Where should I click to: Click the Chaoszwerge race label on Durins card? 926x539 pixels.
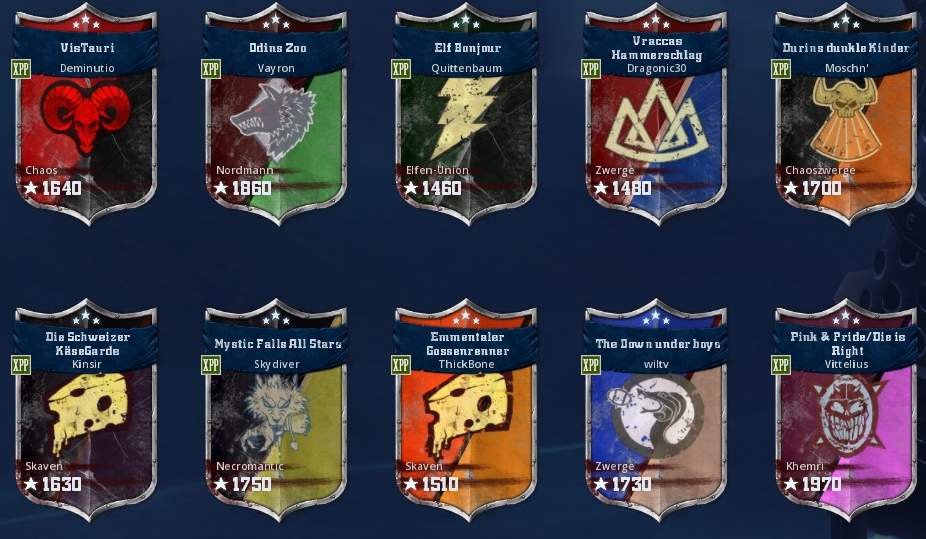point(820,170)
